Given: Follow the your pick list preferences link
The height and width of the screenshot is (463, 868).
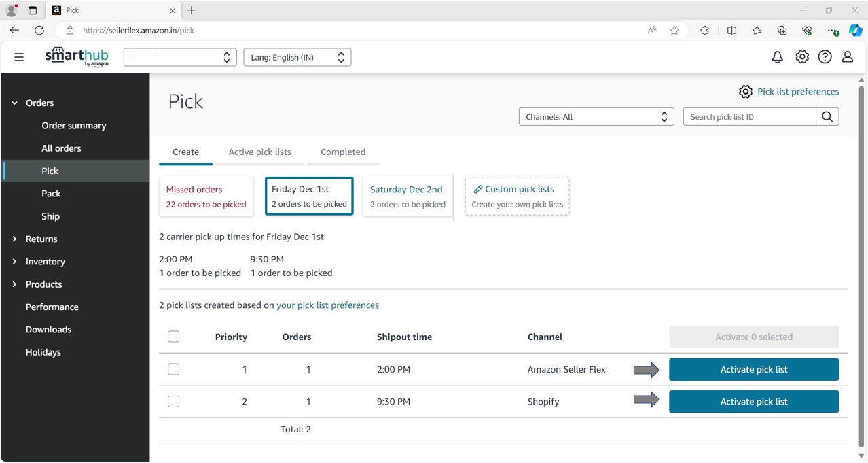Looking at the screenshot, I should coord(327,305).
